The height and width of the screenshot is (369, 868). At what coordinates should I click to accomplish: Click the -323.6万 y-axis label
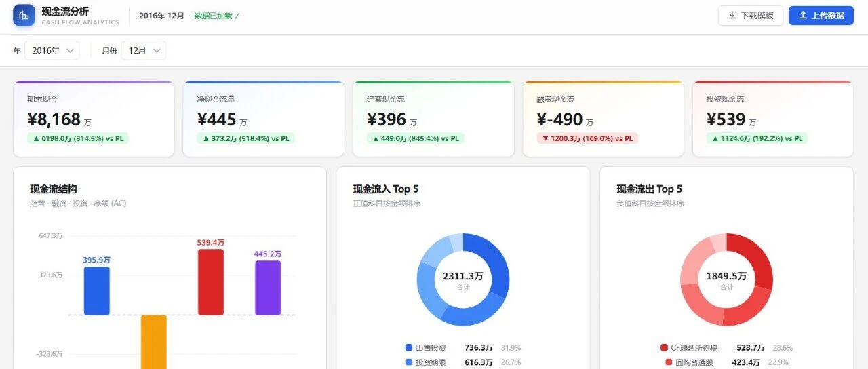(49, 354)
